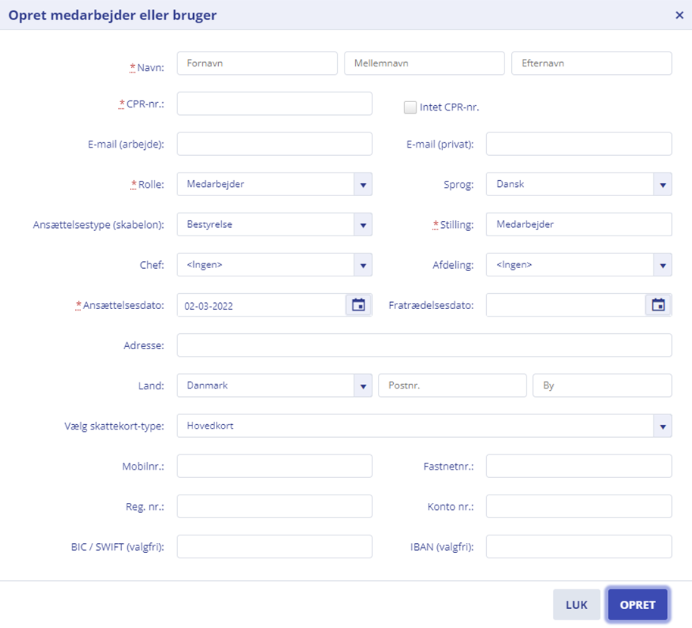Click the Mobilnr. field
The image size is (692, 628).
coord(275,466)
